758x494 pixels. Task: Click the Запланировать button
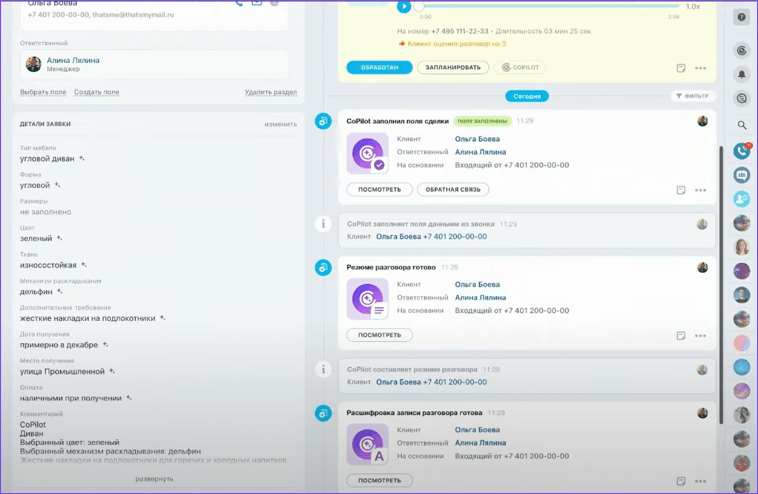(x=453, y=68)
